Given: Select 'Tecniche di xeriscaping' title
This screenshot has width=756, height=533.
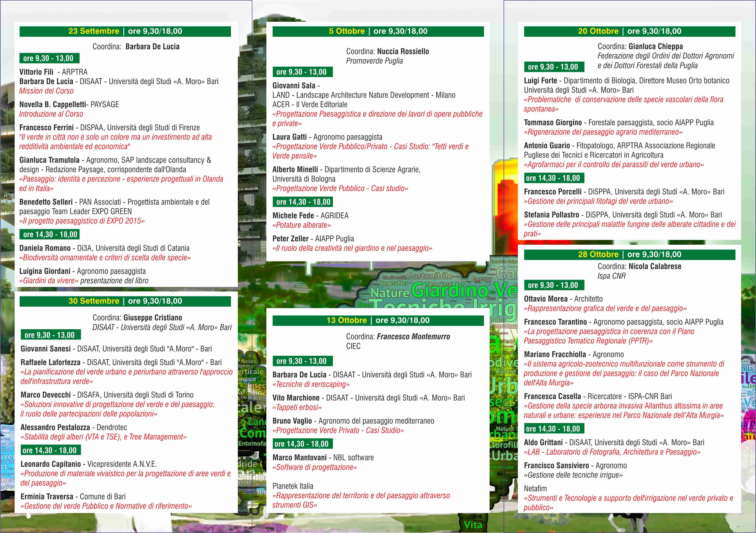Looking at the screenshot, I should tap(311, 384).
